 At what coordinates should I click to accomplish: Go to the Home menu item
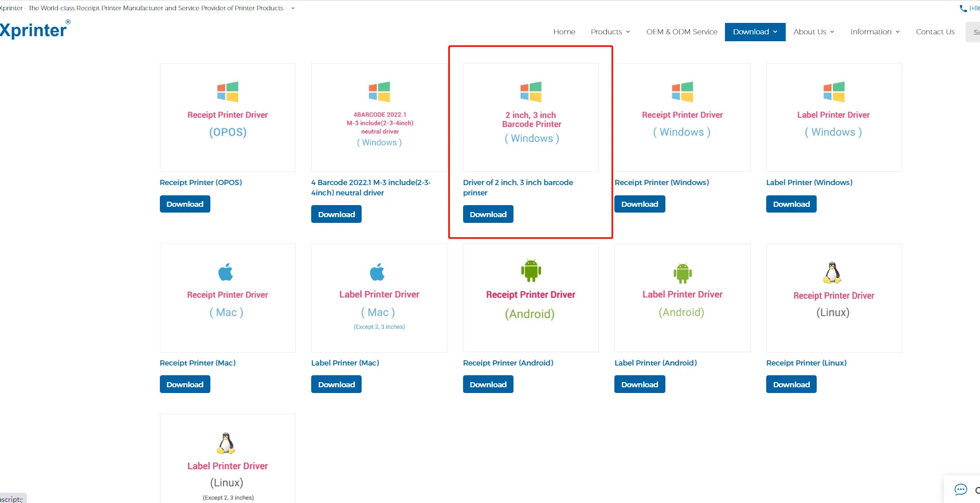565,32
